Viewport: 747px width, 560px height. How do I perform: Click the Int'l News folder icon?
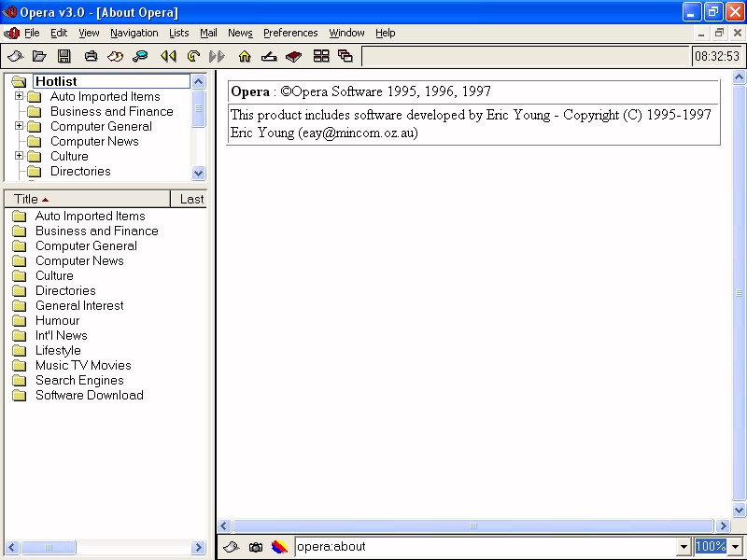tap(19, 335)
